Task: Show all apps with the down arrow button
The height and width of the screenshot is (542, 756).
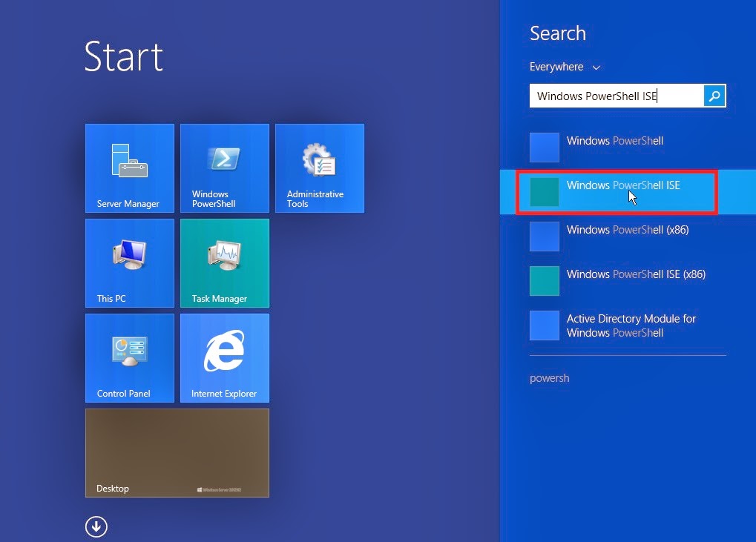Action: (x=96, y=526)
